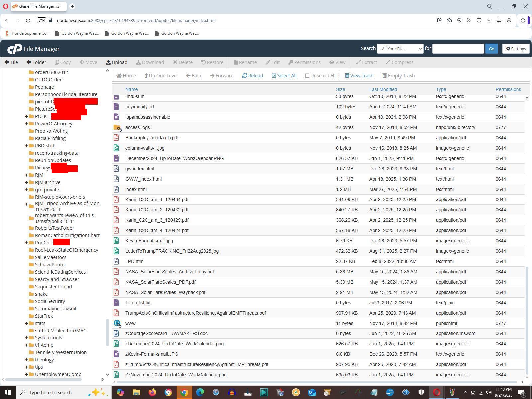Image resolution: width=532 pixels, height=399 pixels.
Task: Expand the theology folder in tree
Action: tap(26, 360)
